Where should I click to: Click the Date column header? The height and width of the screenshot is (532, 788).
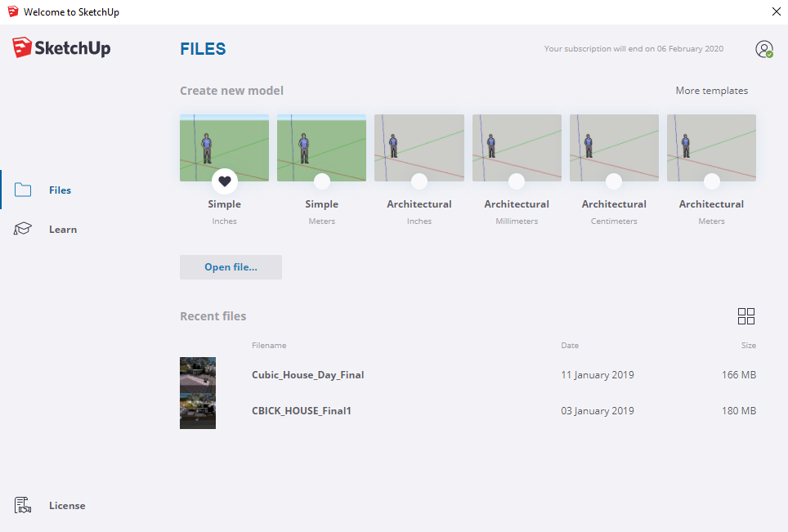(x=570, y=345)
